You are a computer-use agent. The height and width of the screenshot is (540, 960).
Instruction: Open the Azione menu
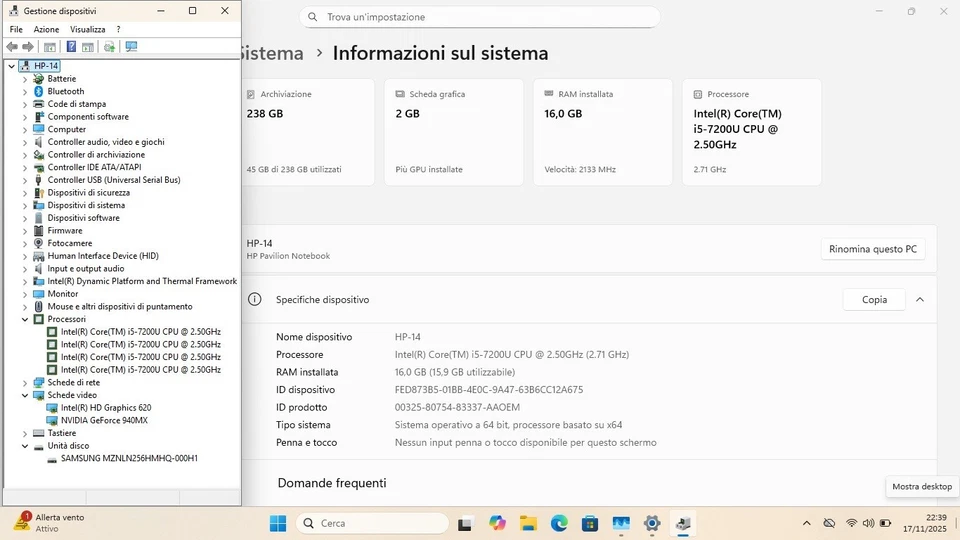47,29
